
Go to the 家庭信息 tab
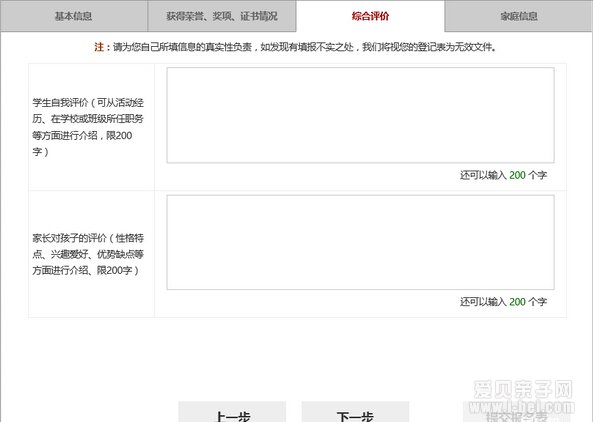519,16
